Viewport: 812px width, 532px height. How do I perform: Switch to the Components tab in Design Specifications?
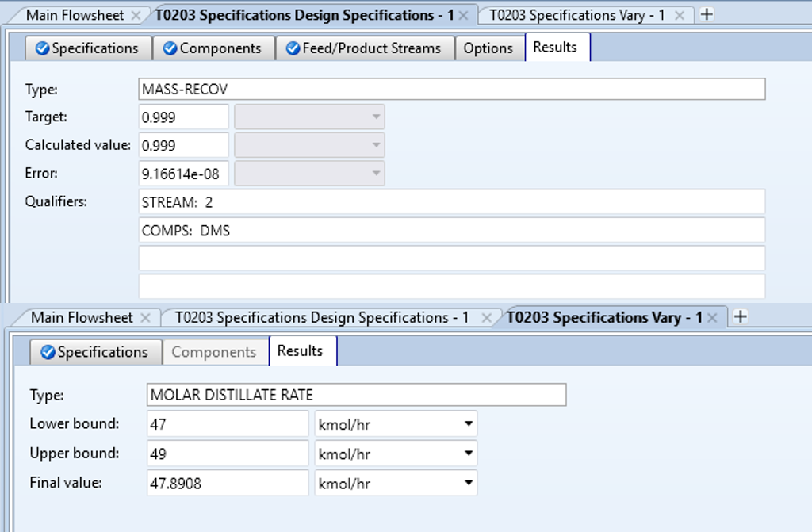(212, 48)
